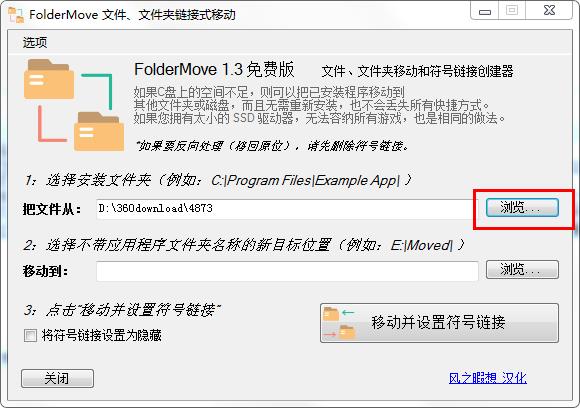Enable 将符号链接设置为隐藏 checkbox
580x408 pixels.
(30, 335)
